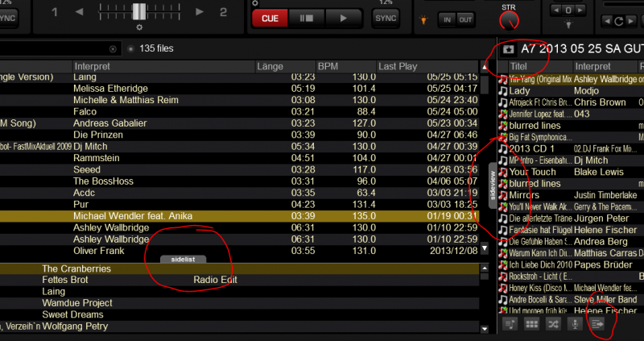Sort sideview by its Interpret column header
The width and height of the screenshot is (644, 341).
605,67
